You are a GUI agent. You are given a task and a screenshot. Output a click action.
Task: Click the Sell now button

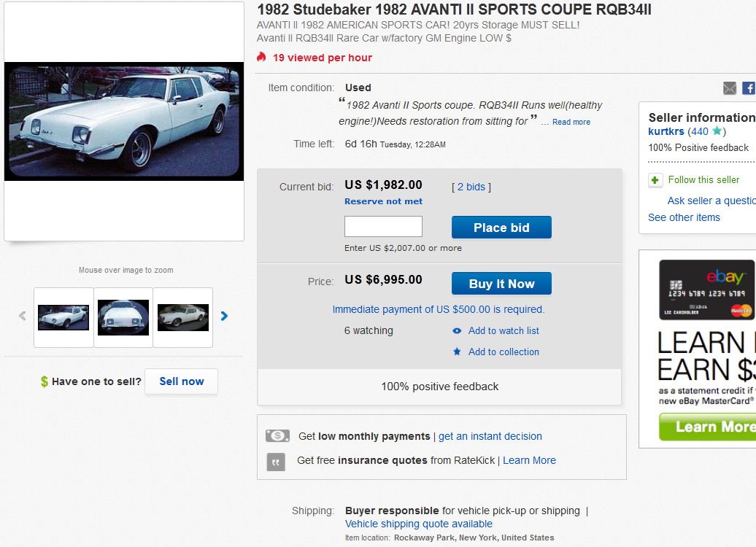181,381
